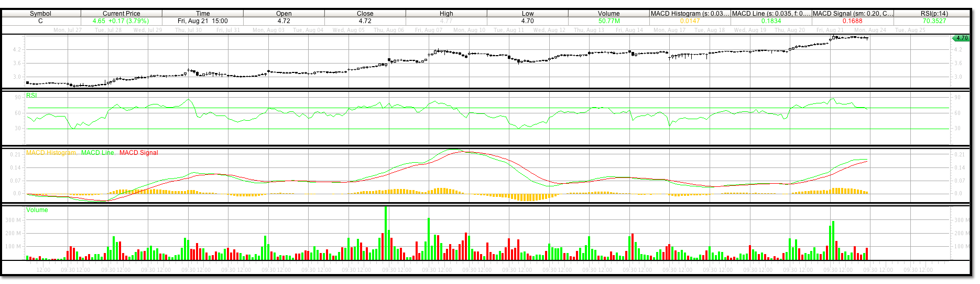The width and height of the screenshot is (980, 284).
Task: Click the 70.3527 RSI value cell
Action: (x=934, y=21)
